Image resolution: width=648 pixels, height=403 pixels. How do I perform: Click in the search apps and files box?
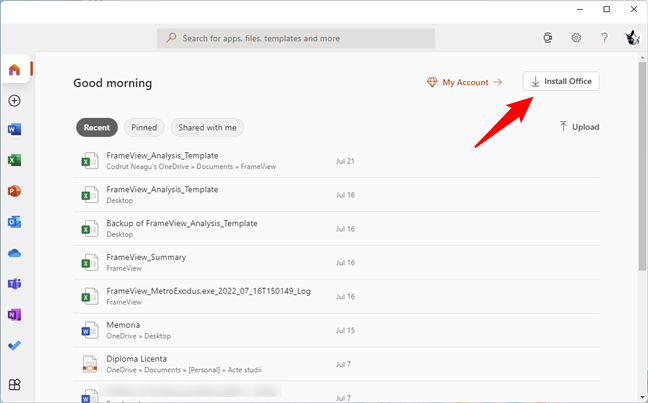coord(296,38)
